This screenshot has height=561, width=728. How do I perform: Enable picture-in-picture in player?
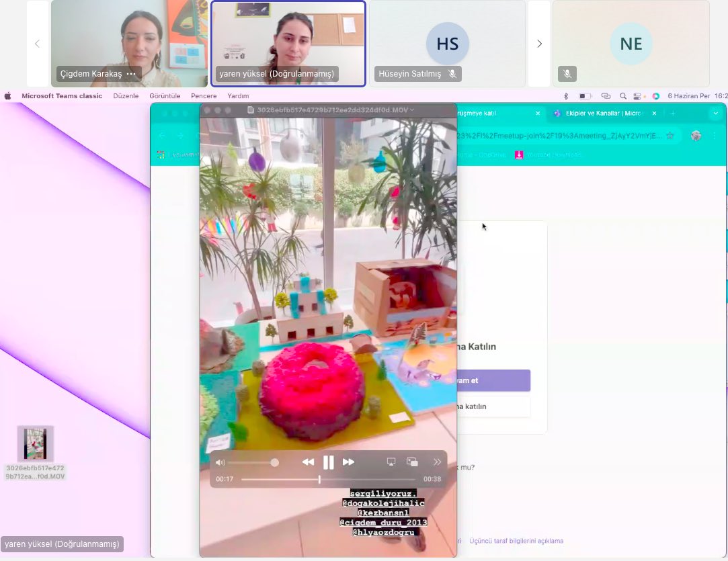[x=412, y=462]
